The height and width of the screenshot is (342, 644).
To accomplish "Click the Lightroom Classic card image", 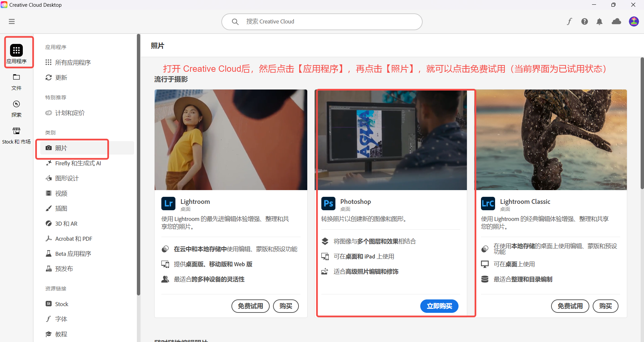I will [550, 140].
